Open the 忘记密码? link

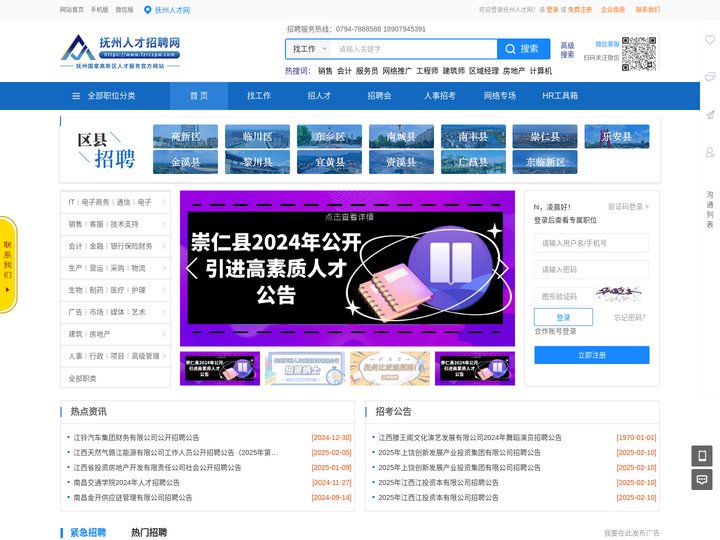click(630, 317)
